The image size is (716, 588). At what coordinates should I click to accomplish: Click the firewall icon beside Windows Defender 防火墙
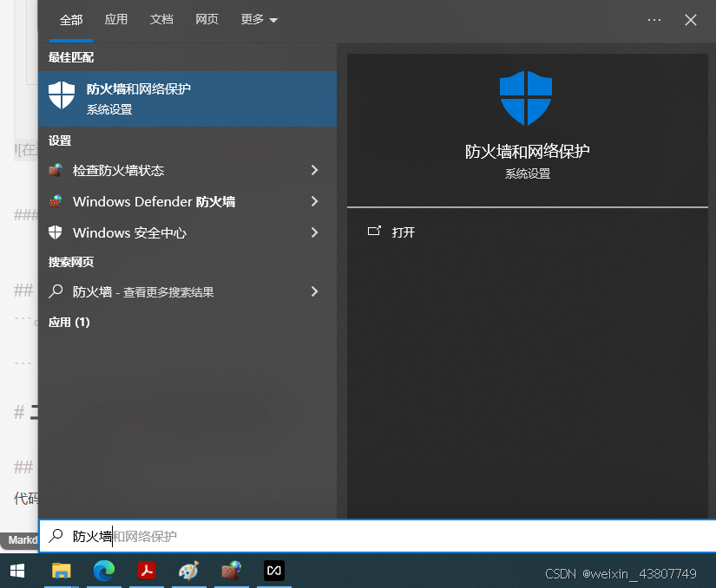56,201
